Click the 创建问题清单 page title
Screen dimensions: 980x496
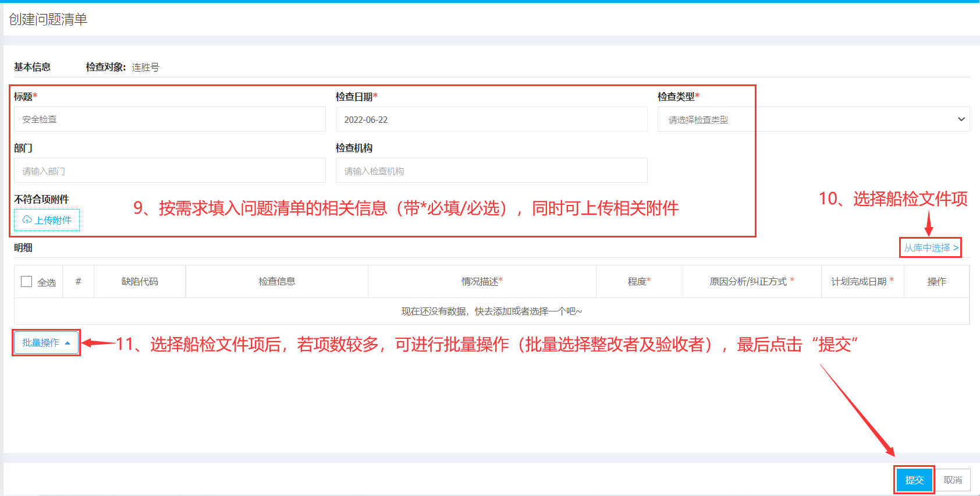[x=48, y=19]
